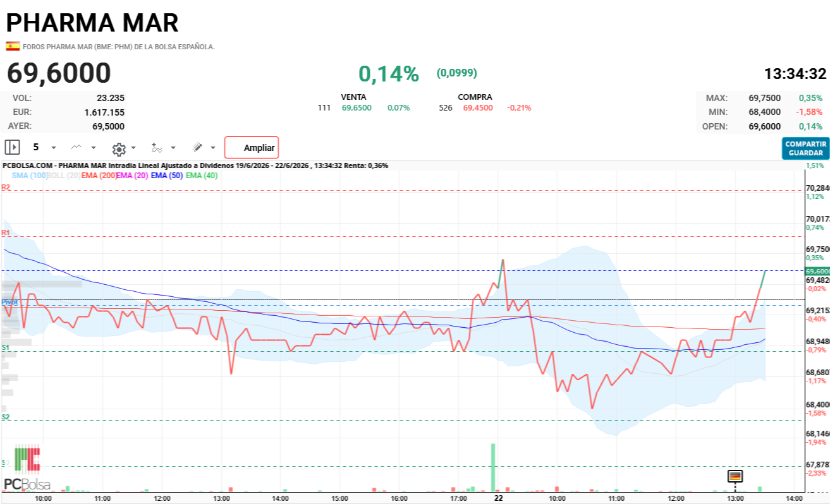The height and width of the screenshot is (504, 830).
Task: Click the large 0,14% change percentage
Action: pos(389,74)
